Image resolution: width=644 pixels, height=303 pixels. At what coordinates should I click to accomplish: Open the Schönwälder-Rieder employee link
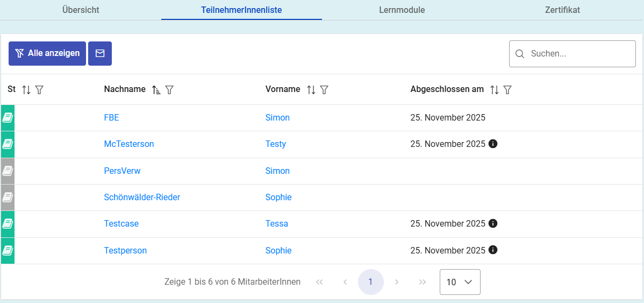click(x=142, y=198)
